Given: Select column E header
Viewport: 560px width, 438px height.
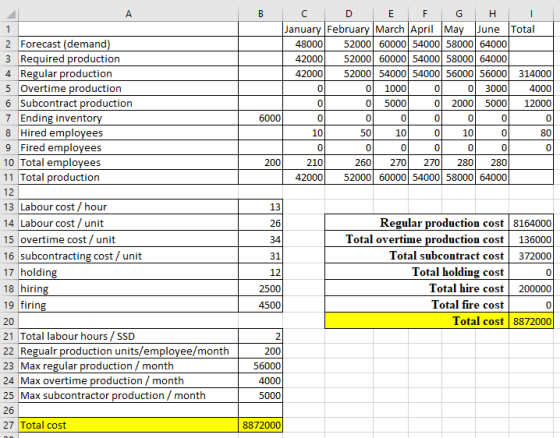Looking at the screenshot, I should (x=391, y=14).
